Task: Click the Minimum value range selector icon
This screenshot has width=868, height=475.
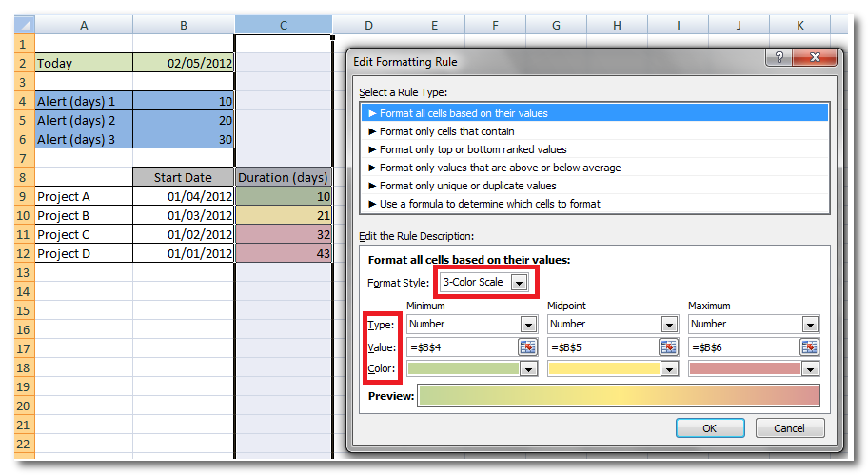Action: (x=528, y=347)
